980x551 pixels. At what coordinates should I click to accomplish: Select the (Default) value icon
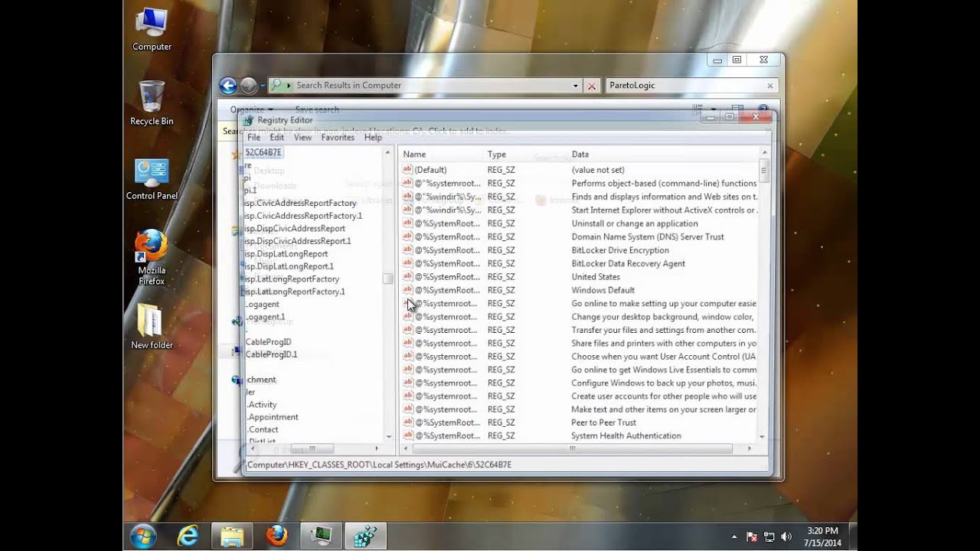coord(407,169)
